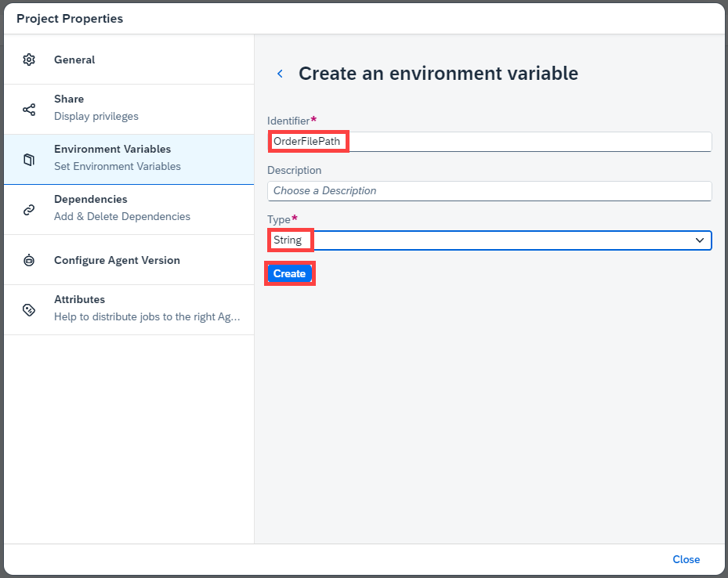
Task: Switch to Environment Variables section
Action: coord(129,160)
